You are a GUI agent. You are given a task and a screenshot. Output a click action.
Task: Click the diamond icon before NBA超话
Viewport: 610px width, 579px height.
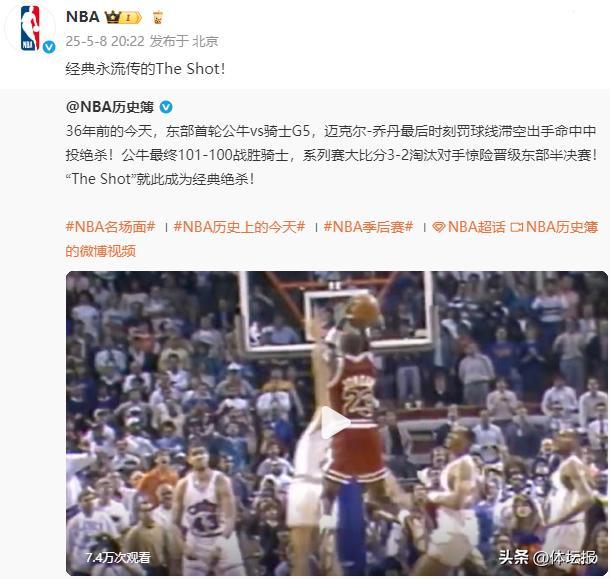click(438, 227)
